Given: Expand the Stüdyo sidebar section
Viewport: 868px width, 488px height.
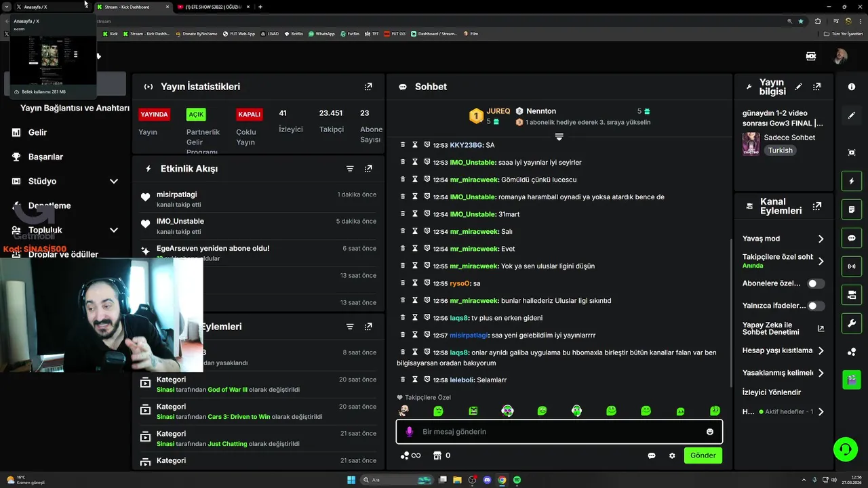Looking at the screenshot, I should tap(114, 182).
